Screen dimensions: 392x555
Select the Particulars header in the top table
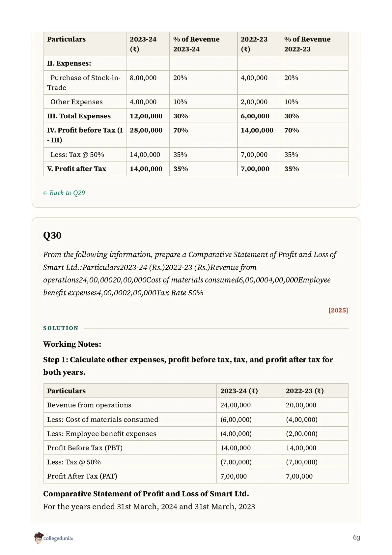tap(66, 39)
